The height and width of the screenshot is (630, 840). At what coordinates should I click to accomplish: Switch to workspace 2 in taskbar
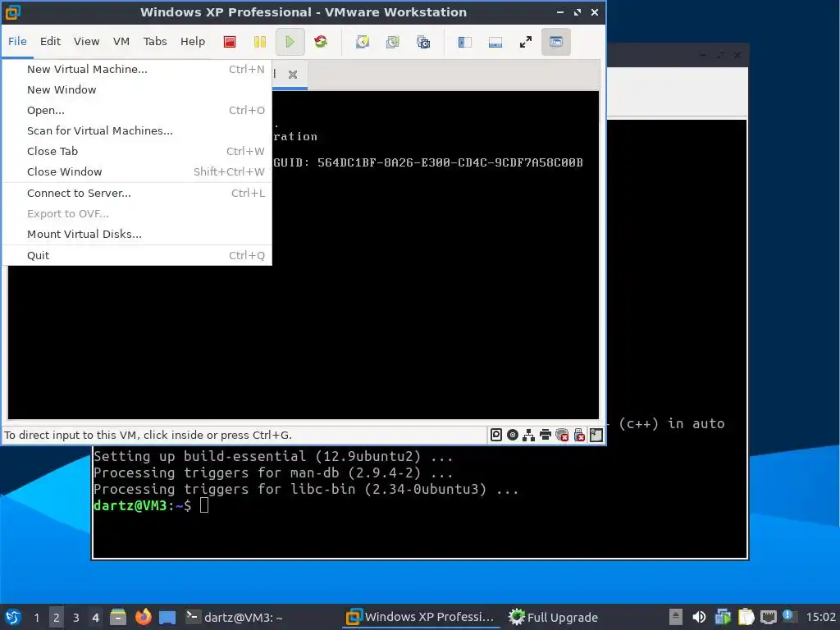click(x=57, y=618)
